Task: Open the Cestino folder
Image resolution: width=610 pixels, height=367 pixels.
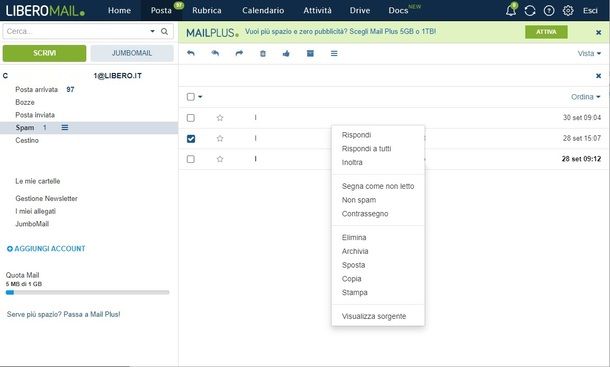Action: 27,140
